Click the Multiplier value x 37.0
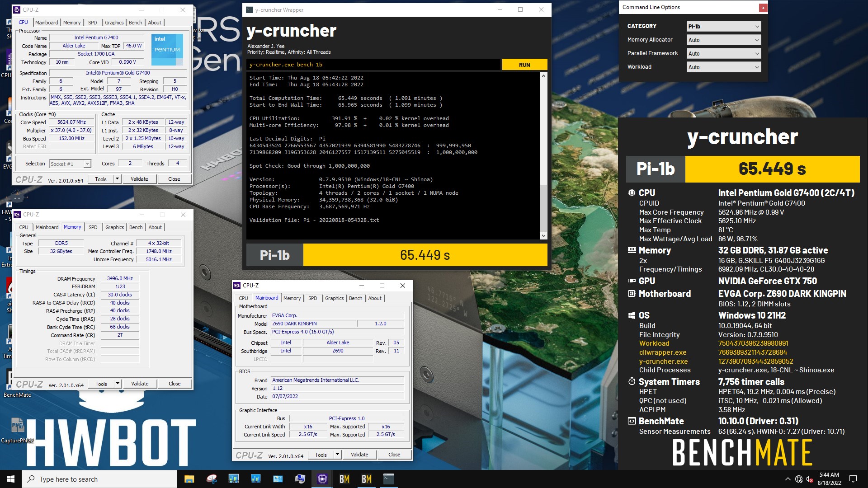 click(x=72, y=131)
